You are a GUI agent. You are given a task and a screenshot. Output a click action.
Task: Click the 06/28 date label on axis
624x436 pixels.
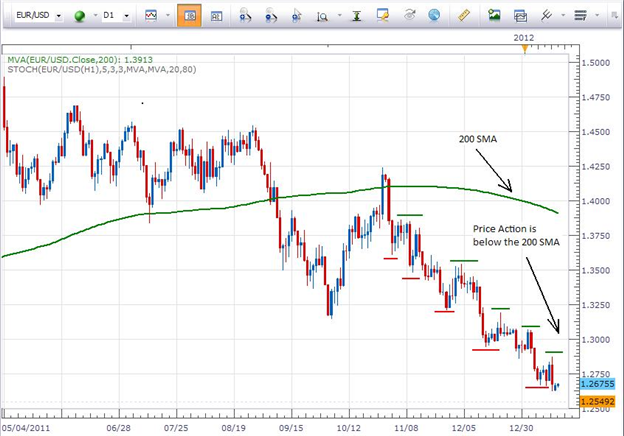(118, 428)
